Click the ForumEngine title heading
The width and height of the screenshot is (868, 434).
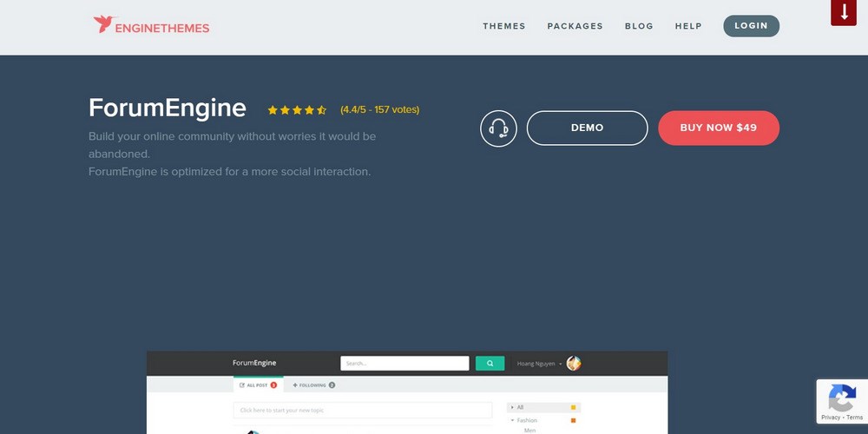click(168, 108)
